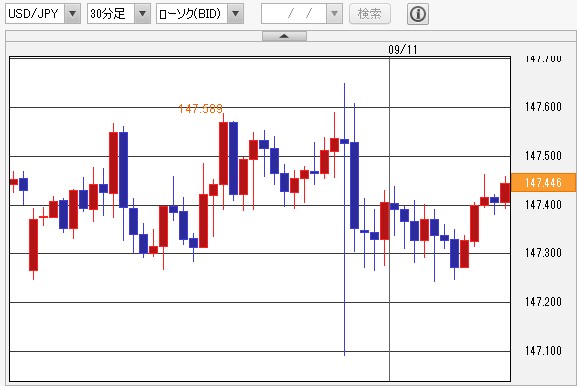
Task: Click the 147.300 price axis label
Action: [543, 253]
